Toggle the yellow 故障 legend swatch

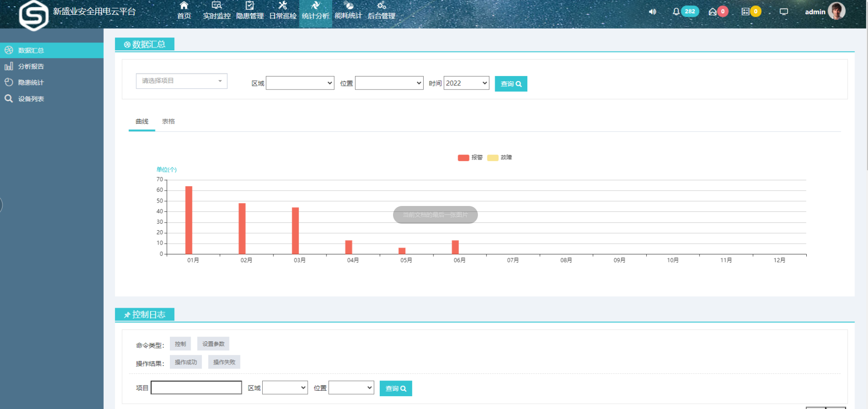click(x=493, y=158)
